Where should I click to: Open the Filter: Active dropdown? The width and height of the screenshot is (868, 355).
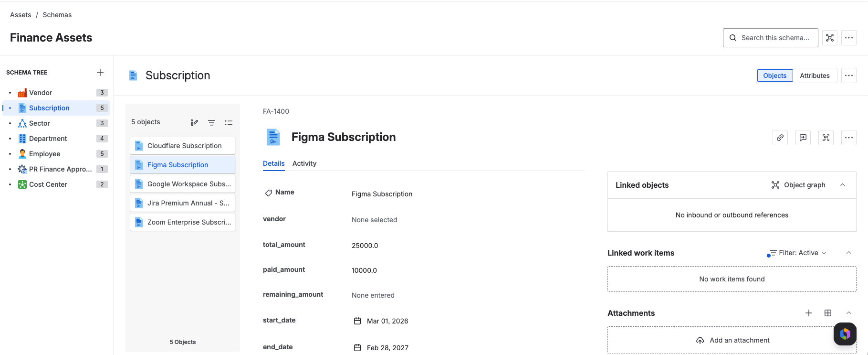[x=797, y=253]
